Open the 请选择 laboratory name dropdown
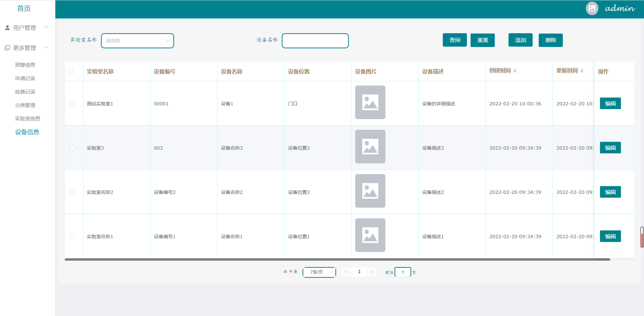Image resolution: width=644 pixels, height=316 pixels. [137, 41]
